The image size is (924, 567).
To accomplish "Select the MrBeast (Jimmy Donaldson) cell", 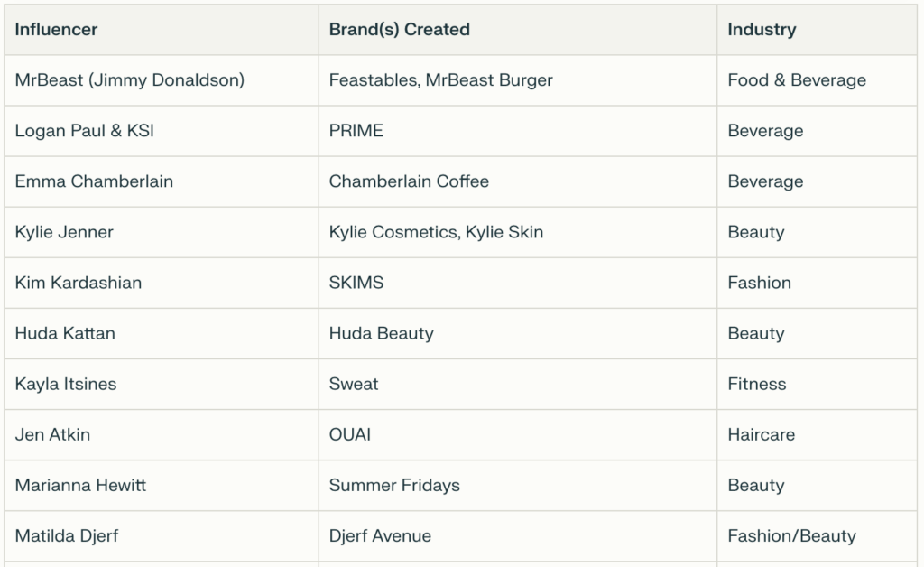I will click(129, 80).
